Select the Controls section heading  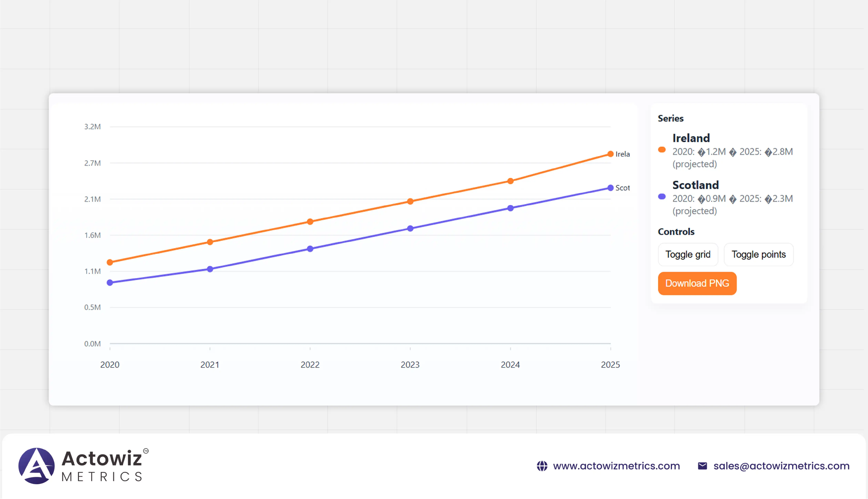(676, 232)
